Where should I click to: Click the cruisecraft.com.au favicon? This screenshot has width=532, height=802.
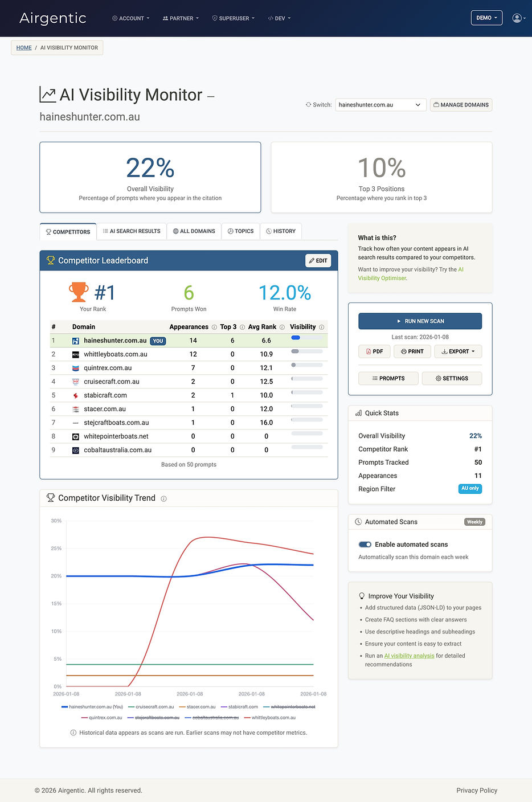pos(76,382)
